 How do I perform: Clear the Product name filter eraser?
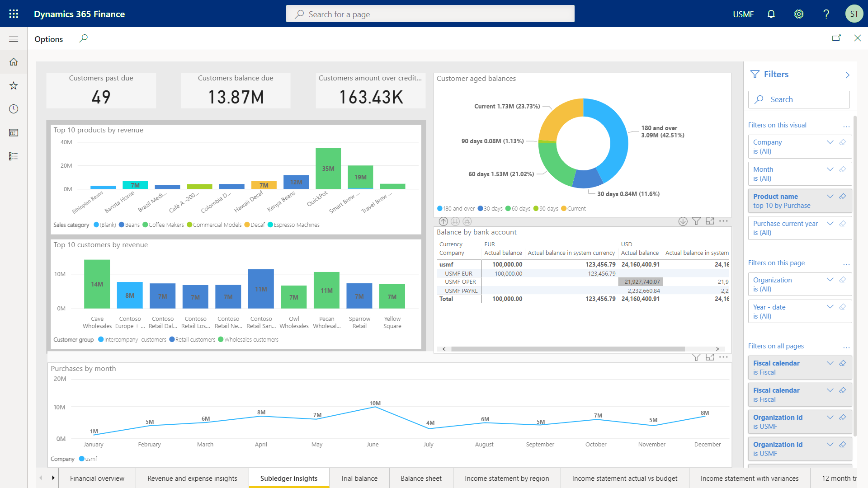pos(843,197)
